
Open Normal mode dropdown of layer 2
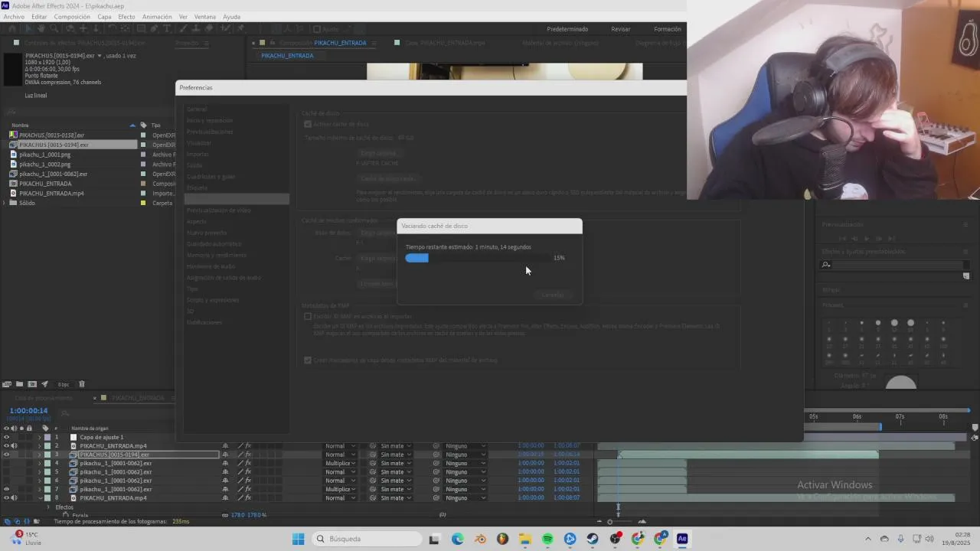341,445
